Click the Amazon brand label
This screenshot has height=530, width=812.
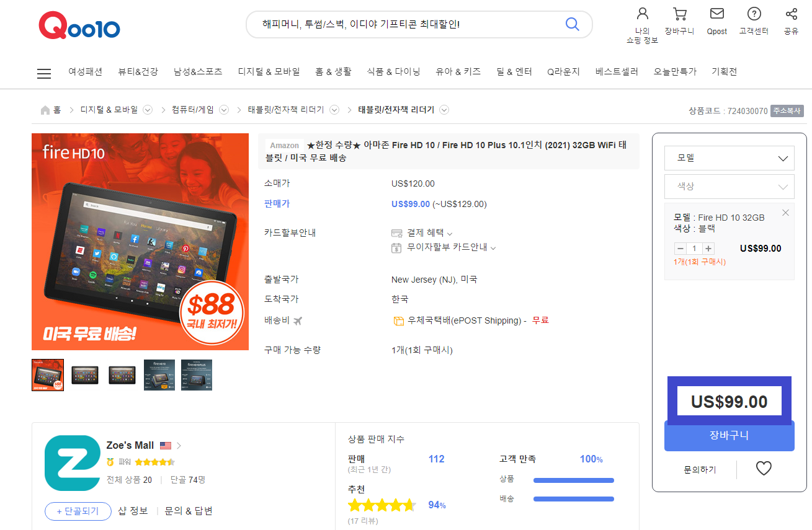tap(285, 145)
